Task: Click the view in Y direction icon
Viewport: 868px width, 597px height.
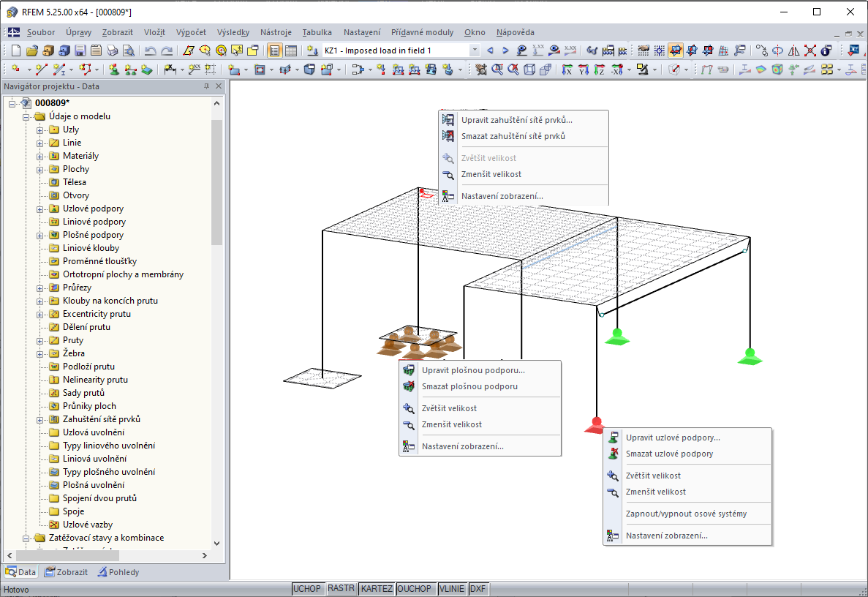Action: click(x=584, y=70)
